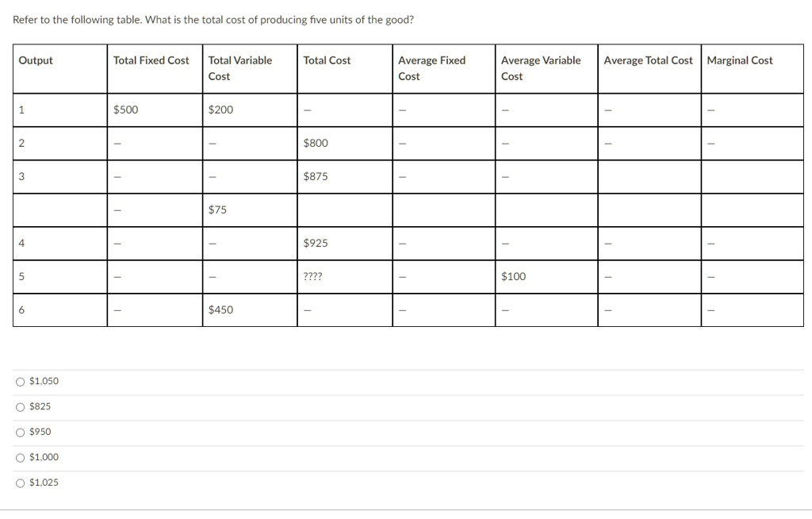Click the Average Total Cost header
The width and height of the screenshot is (812, 519).
click(x=648, y=60)
